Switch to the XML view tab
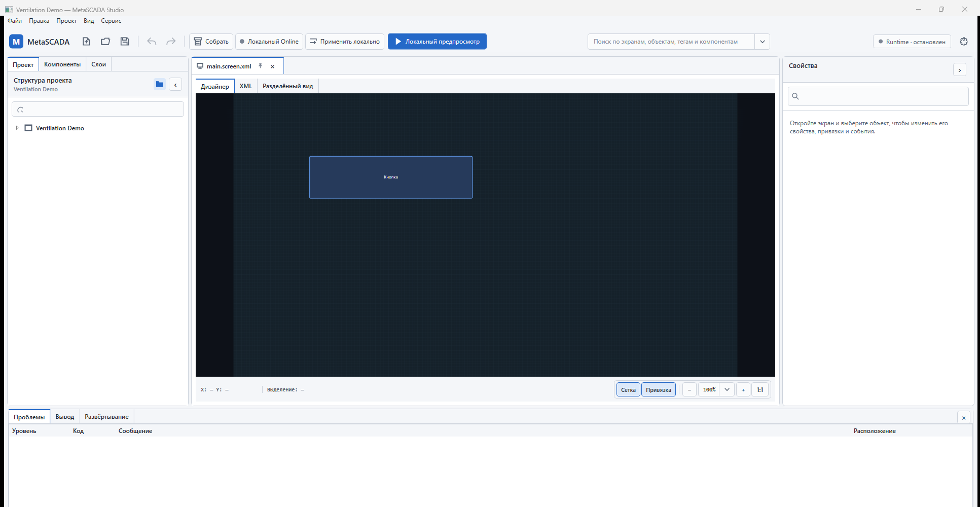Viewport: 980px width, 507px height. tap(246, 86)
